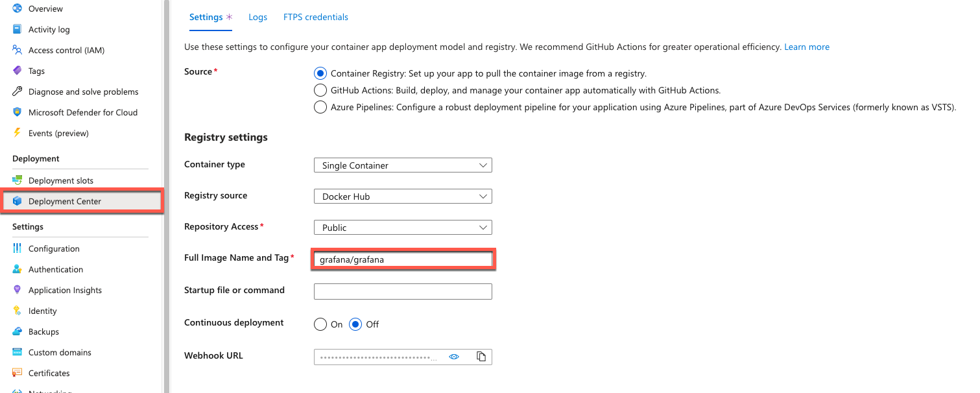The width and height of the screenshot is (980, 393).
Task: Click the sidebar vertical scrollbar
Action: click(x=167, y=196)
